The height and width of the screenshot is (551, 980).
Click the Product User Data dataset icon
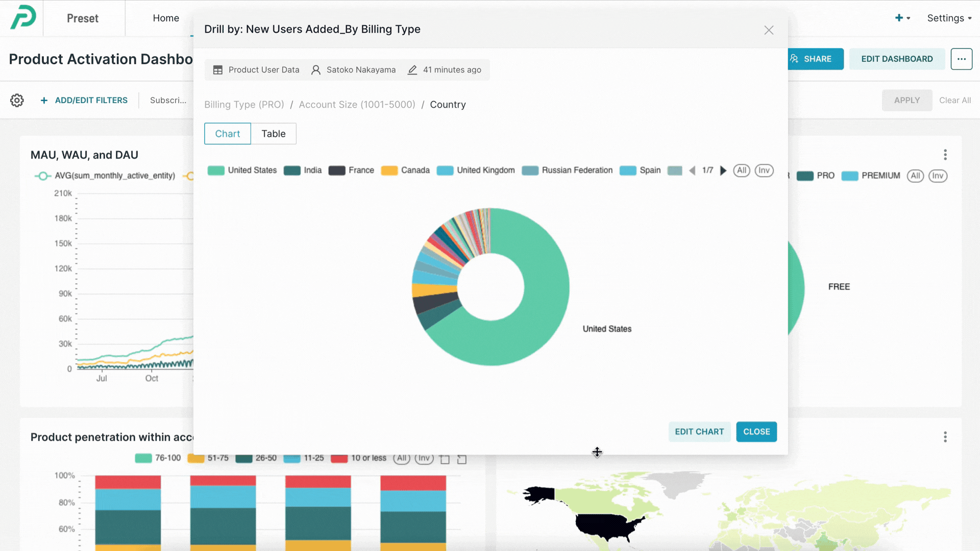click(x=218, y=70)
